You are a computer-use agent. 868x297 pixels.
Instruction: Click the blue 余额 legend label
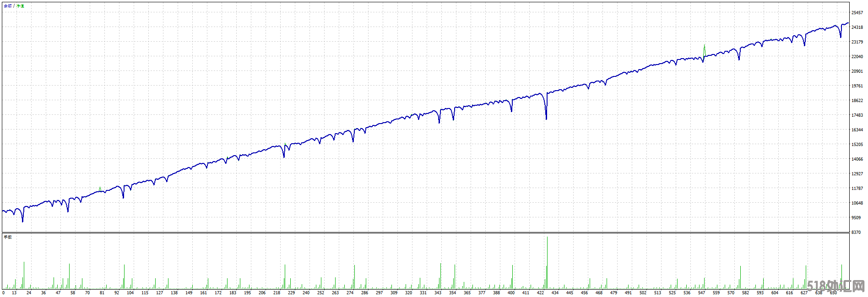[x=8, y=6]
